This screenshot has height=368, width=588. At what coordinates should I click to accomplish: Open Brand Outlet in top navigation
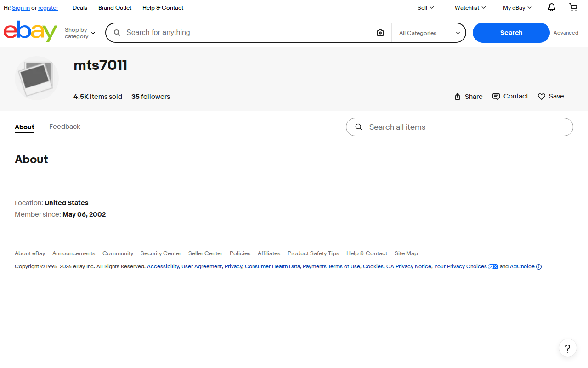point(115,7)
